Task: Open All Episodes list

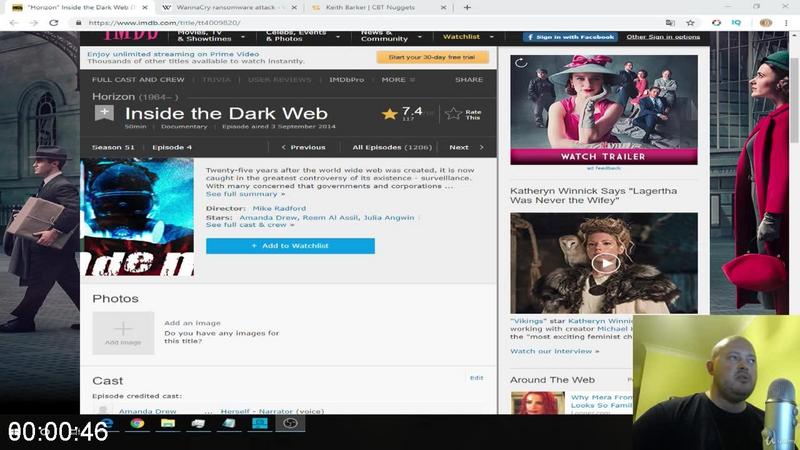Action: (x=392, y=147)
